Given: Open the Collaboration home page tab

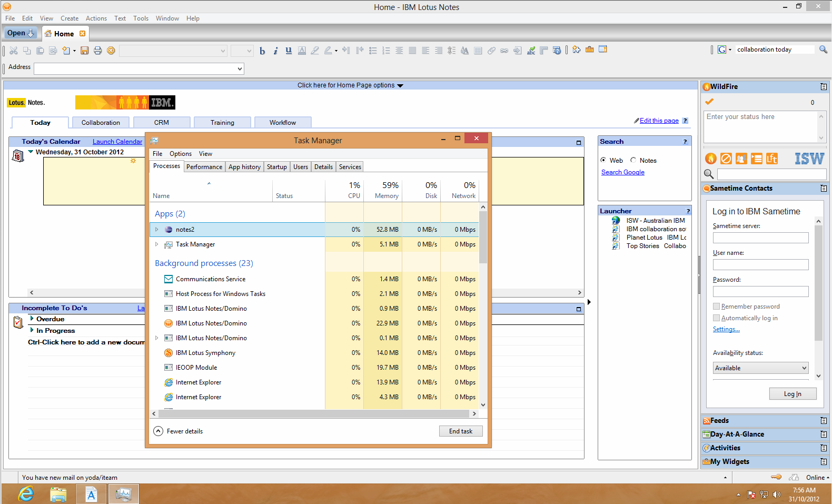Looking at the screenshot, I should point(101,123).
